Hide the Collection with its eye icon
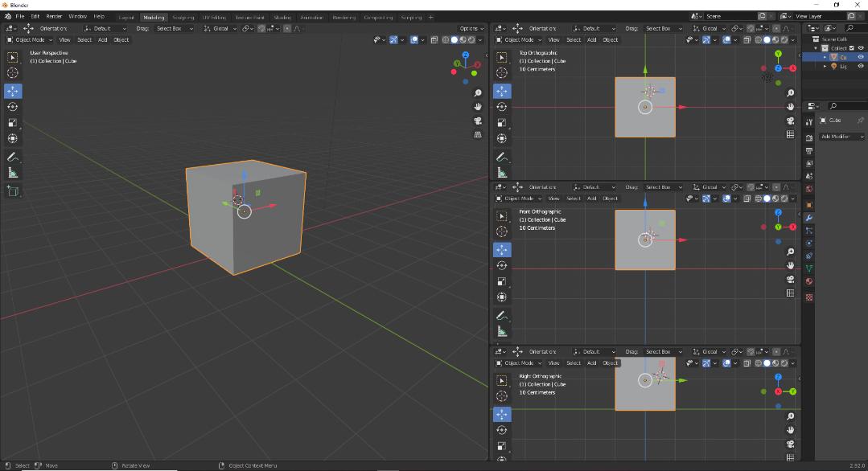The height and width of the screenshot is (471, 868). click(x=861, y=48)
